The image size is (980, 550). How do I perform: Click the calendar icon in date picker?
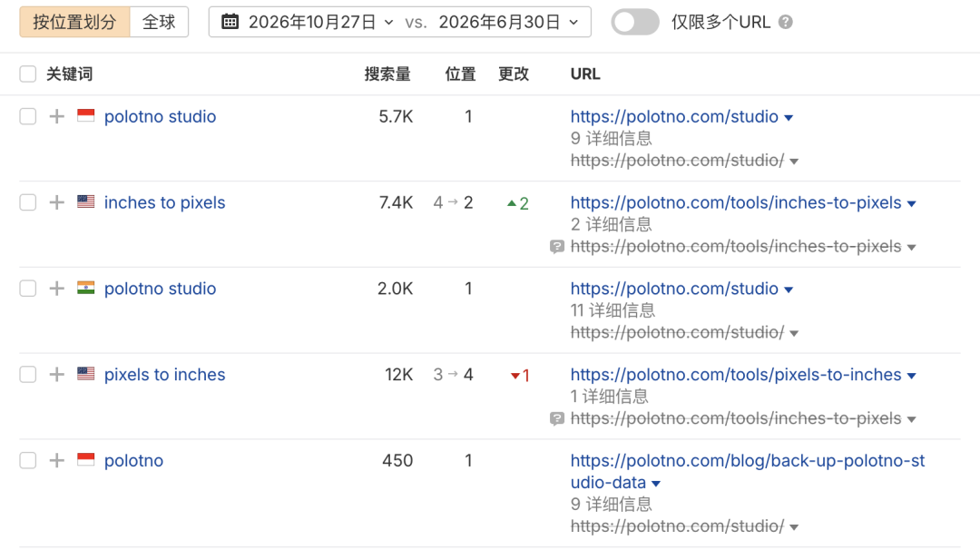tap(230, 22)
